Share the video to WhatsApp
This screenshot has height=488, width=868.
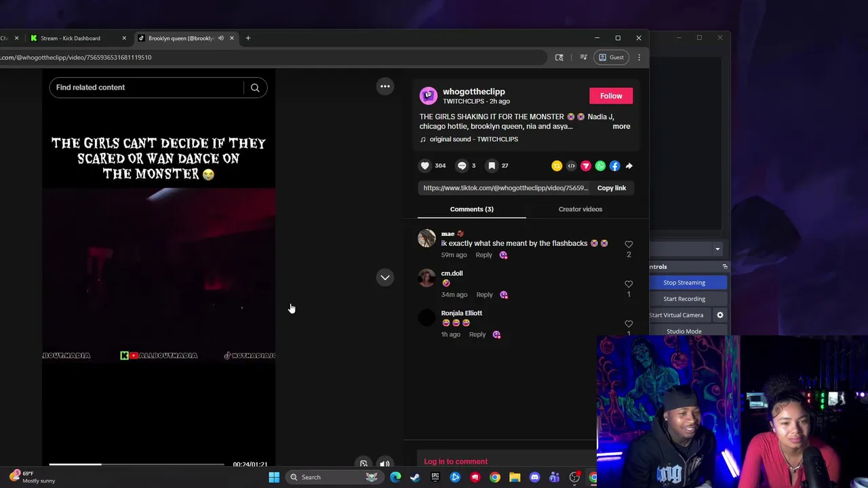[600, 165]
